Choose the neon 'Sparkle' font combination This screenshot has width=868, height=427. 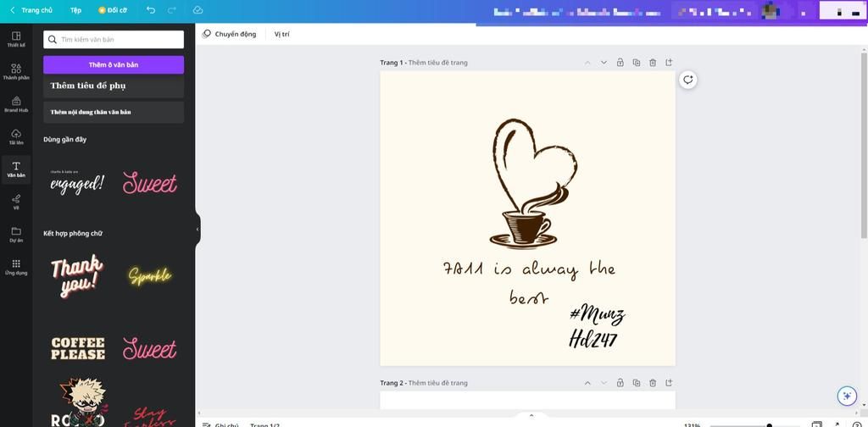tap(149, 276)
